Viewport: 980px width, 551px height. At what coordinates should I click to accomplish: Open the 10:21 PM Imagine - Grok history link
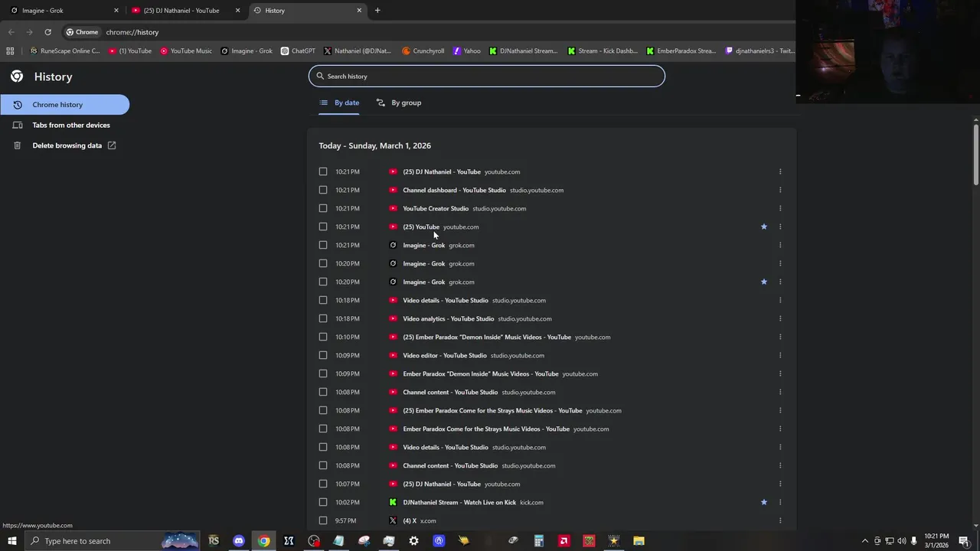(423, 245)
